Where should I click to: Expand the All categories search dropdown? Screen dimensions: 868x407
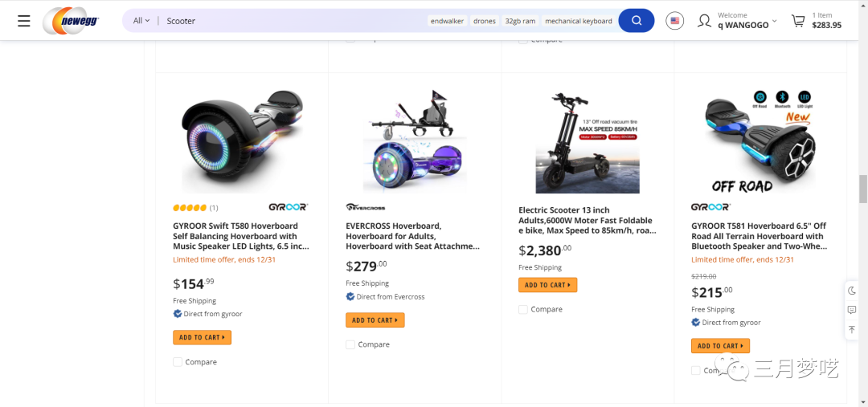click(141, 21)
